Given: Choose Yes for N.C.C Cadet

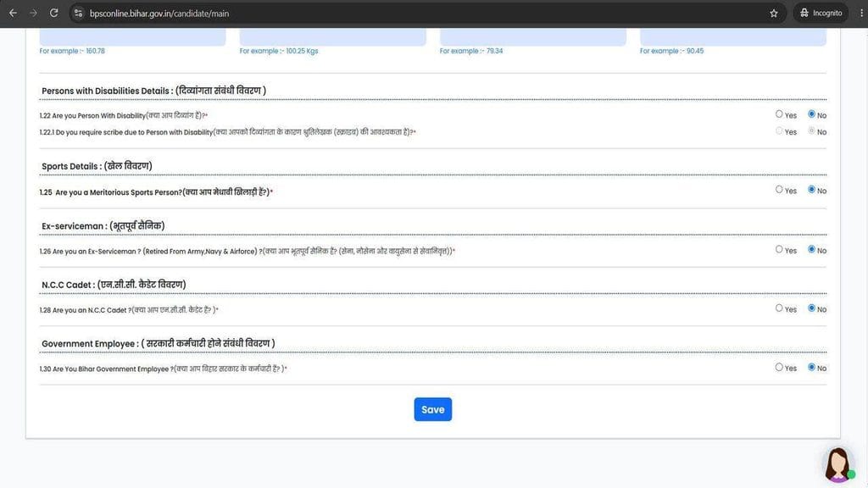Looking at the screenshot, I should tap(779, 308).
